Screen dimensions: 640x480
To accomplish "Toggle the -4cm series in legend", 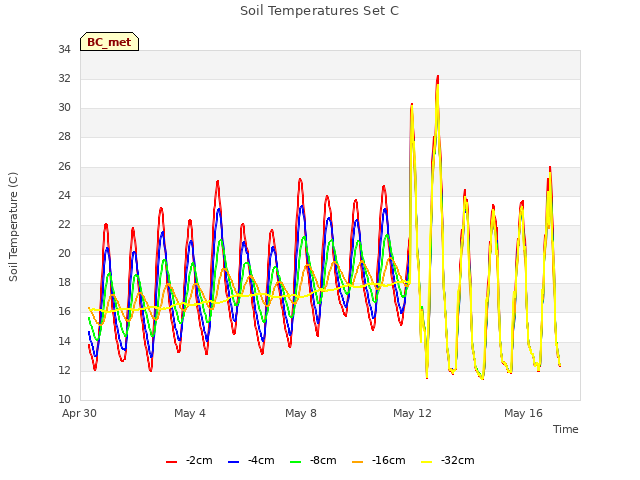I will coord(251,461).
